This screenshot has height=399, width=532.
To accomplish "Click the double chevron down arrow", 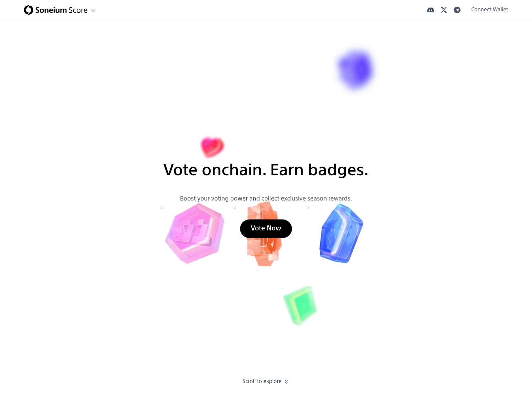I will click(286, 382).
